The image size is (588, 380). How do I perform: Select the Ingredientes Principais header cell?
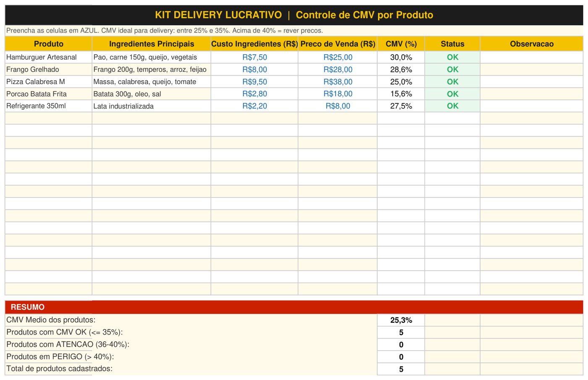[151, 44]
